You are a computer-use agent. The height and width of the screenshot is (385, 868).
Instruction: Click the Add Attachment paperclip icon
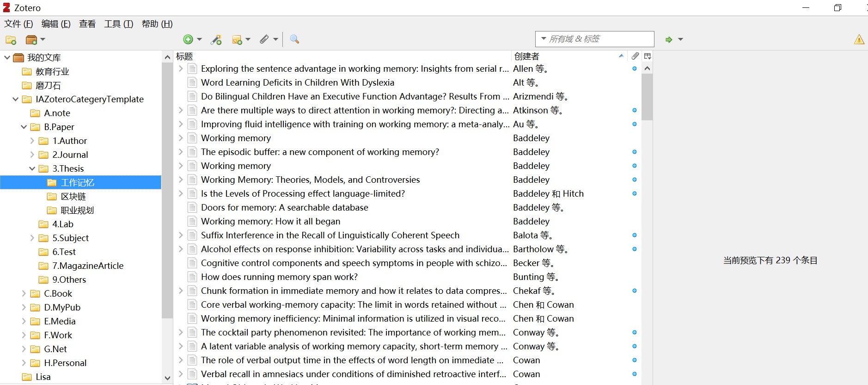tap(264, 39)
